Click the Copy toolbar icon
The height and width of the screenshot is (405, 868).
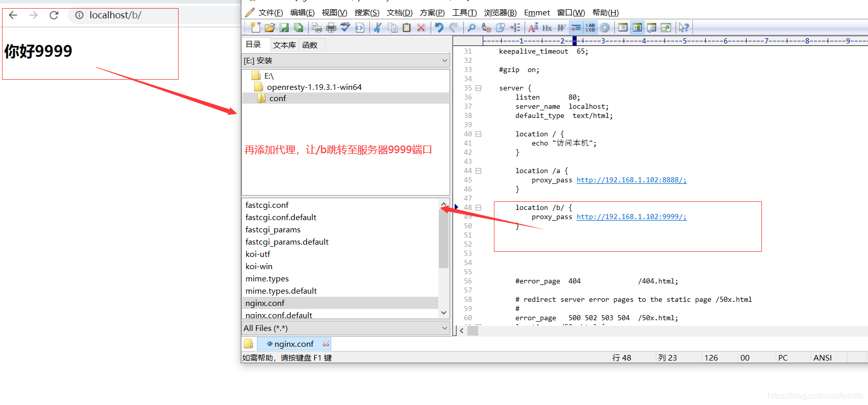click(x=392, y=28)
